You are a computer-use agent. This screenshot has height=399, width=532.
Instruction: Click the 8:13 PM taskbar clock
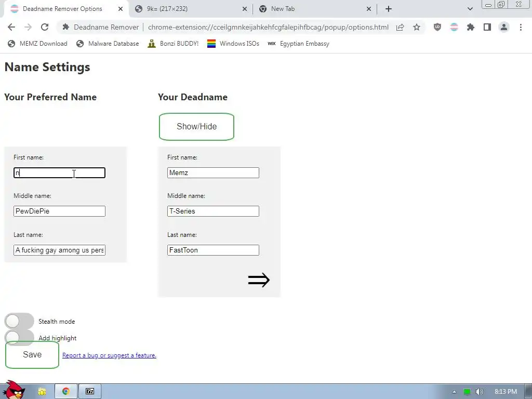[506, 392]
